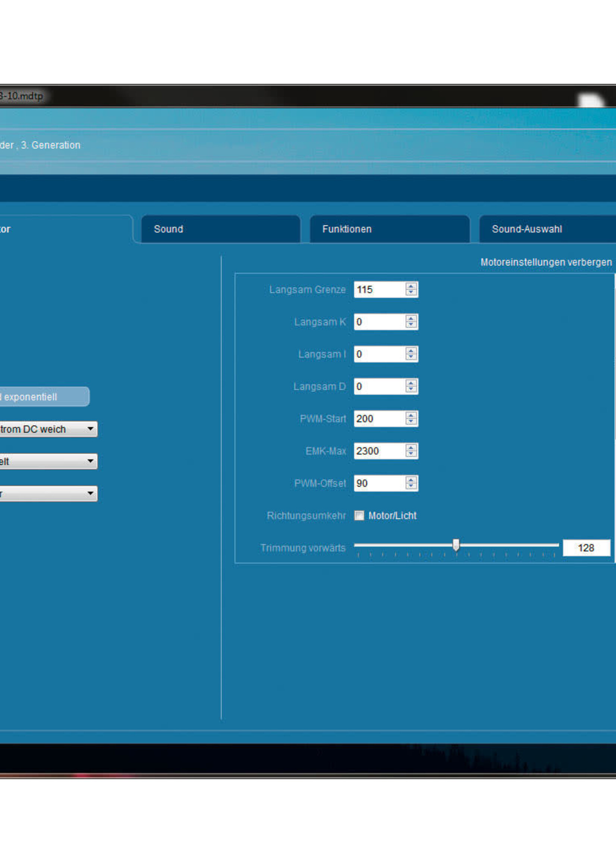
Task: Click the Trimmung vorwärts slider handle
Action: (456, 545)
